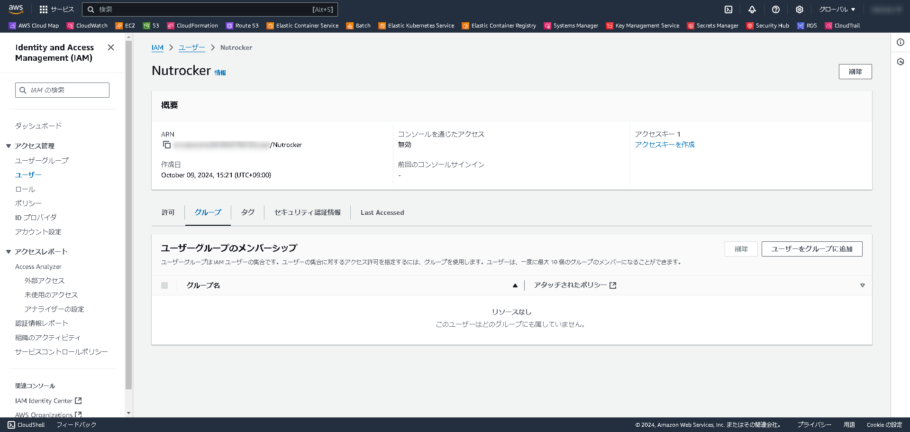910x432 pixels.
Task: Open Systems Manager bookmark
Action: 571,26
